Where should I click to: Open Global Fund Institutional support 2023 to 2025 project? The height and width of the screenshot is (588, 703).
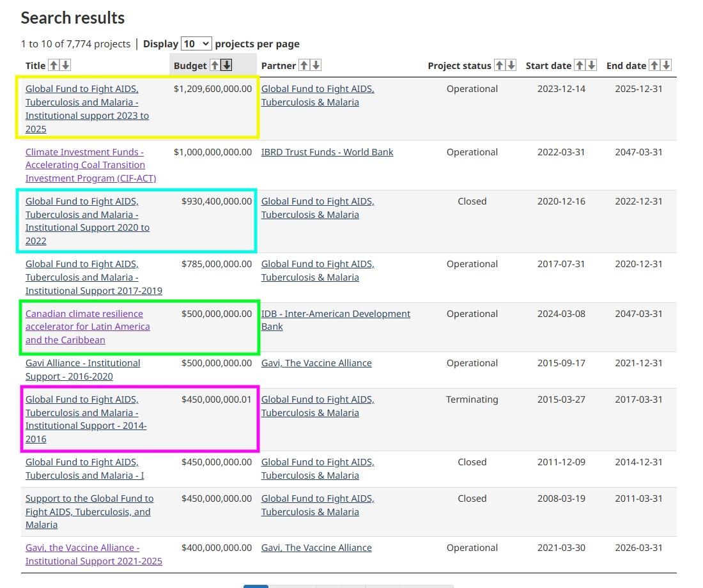87,109
